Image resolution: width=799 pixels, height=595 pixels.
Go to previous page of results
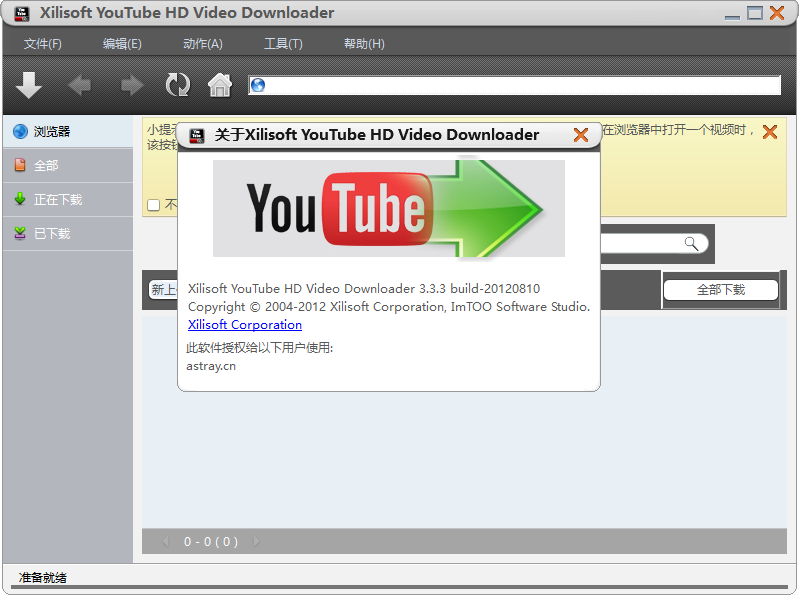coord(165,541)
